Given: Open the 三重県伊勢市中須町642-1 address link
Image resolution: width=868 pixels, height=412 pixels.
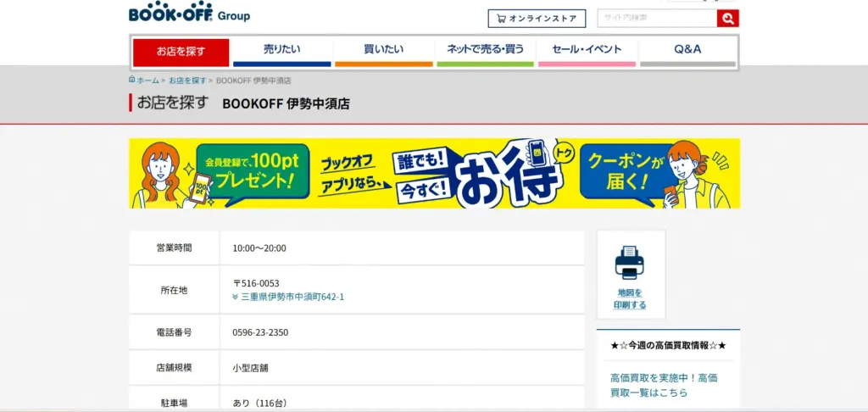Looking at the screenshot, I should point(292,298).
